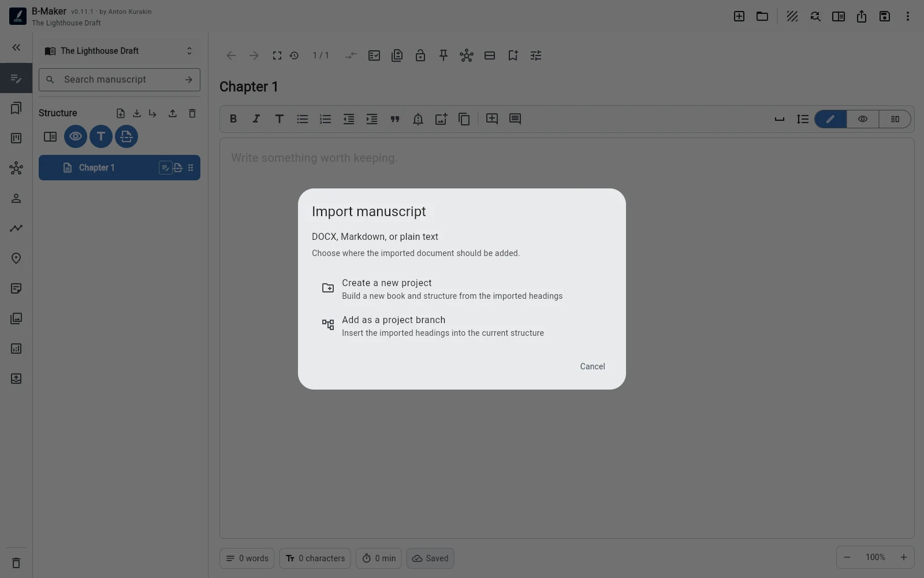Select Chapter 1 in the structure tree
Image resolution: width=924 pixels, height=578 pixels.
click(120, 168)
